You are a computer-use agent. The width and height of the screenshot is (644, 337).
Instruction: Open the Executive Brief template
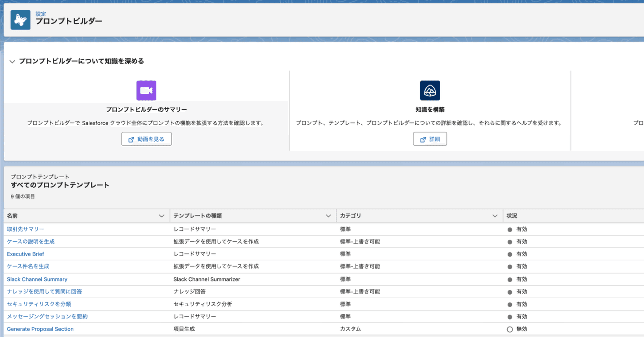point(25,254)
